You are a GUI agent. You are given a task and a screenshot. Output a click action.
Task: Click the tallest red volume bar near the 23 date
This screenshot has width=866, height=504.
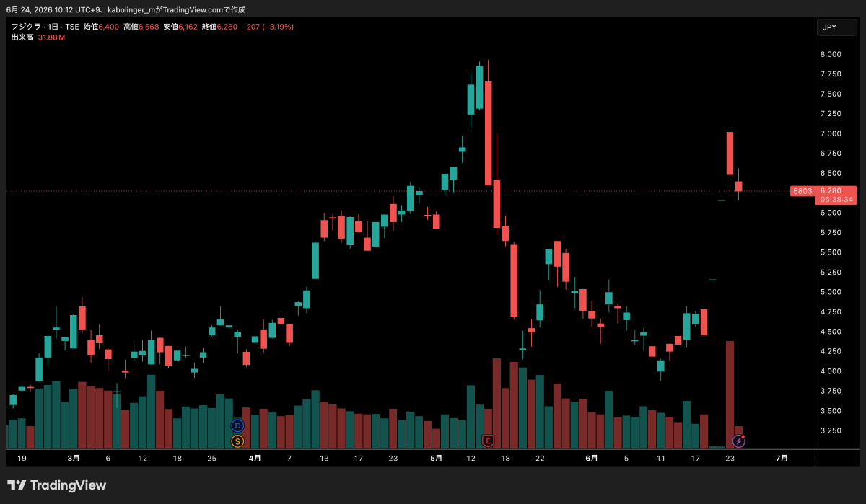[x=730, y=394]
